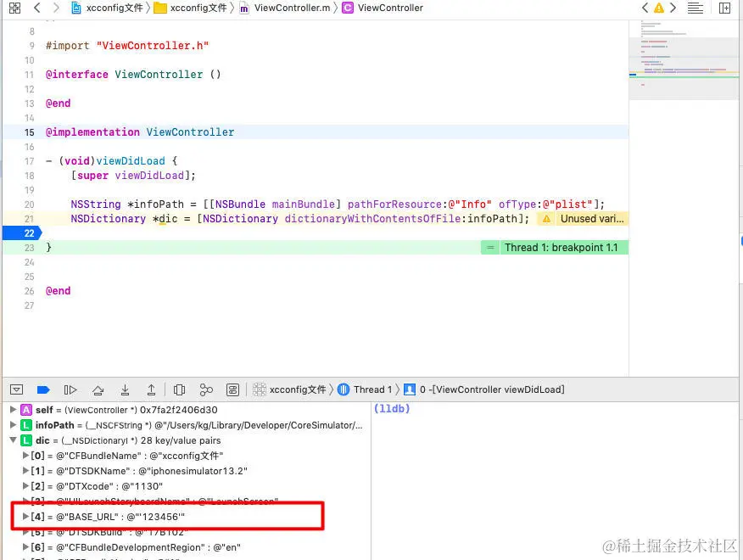Click the (lldb) console prompt
This screenshot has height=560, width=743.
pos(392,408)
